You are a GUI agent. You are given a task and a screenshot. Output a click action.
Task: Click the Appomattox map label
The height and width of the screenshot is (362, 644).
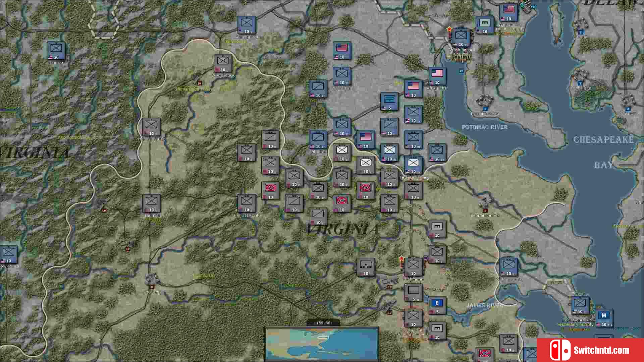click(x=204, y=275)
